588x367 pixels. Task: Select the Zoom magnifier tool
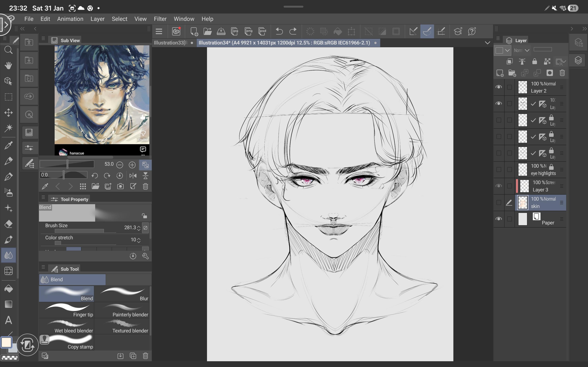click(x=9, y=50)
